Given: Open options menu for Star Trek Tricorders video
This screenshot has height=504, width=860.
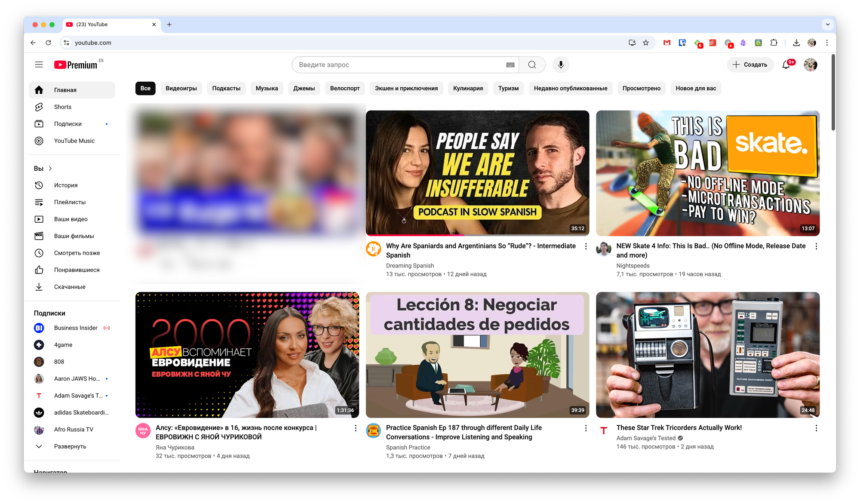Looking at the screenshot, I should tap(816, 428).
